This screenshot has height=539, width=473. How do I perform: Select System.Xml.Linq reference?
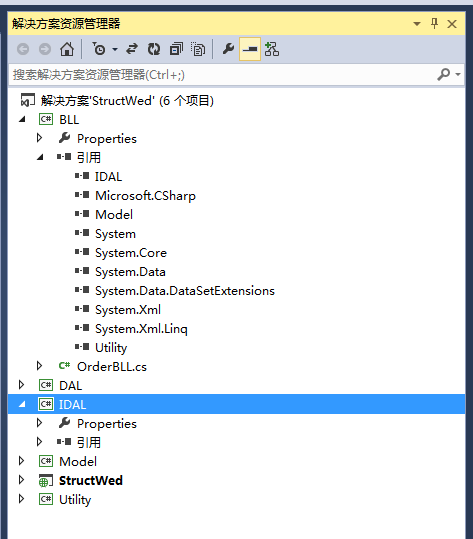(141, 329)
